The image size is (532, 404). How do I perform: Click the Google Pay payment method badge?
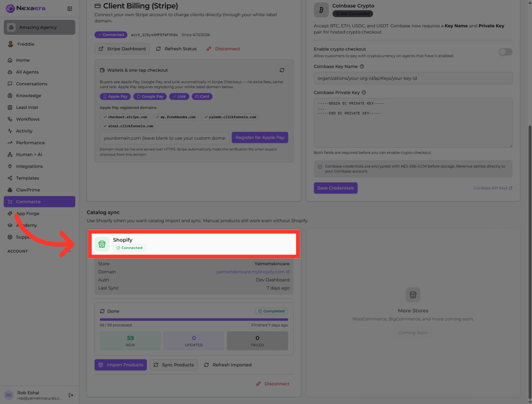[x=150, y=96]
